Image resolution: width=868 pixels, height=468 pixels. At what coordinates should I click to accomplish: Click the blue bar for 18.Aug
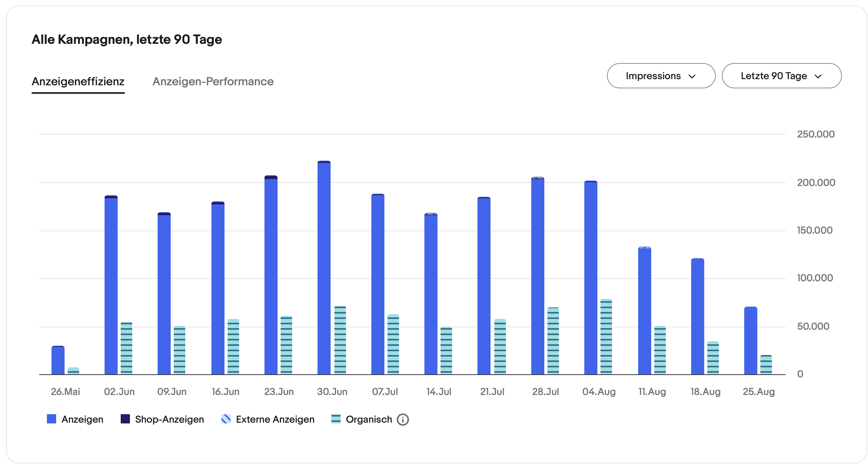click(697, 317)
